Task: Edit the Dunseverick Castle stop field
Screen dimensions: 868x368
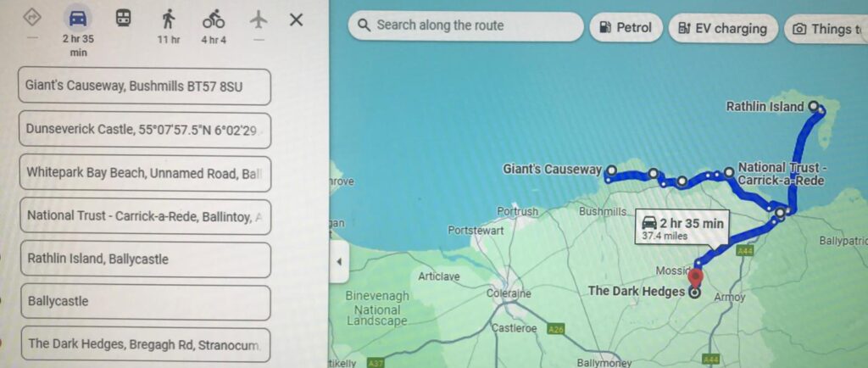Action: tap(145, 130)
